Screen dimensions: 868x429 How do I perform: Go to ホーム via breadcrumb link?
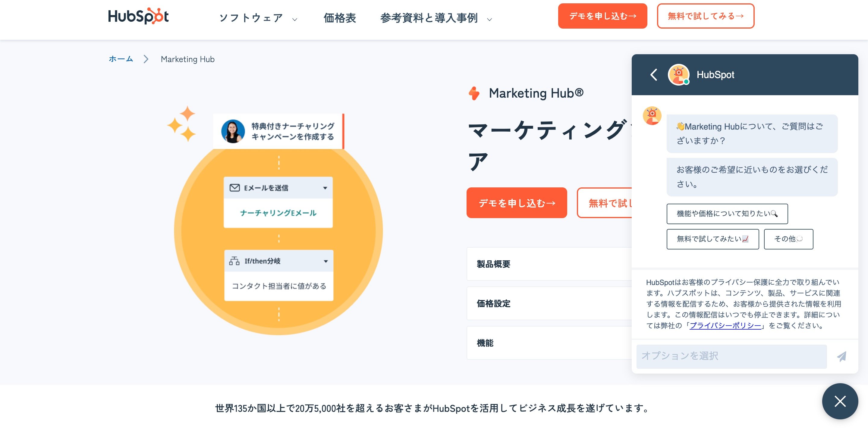[121, 59]
